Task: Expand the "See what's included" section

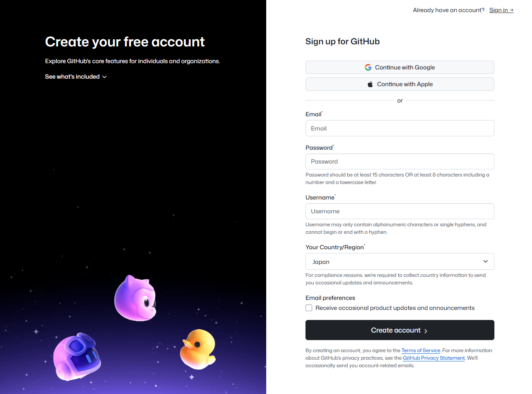Action: click(76, 77)
